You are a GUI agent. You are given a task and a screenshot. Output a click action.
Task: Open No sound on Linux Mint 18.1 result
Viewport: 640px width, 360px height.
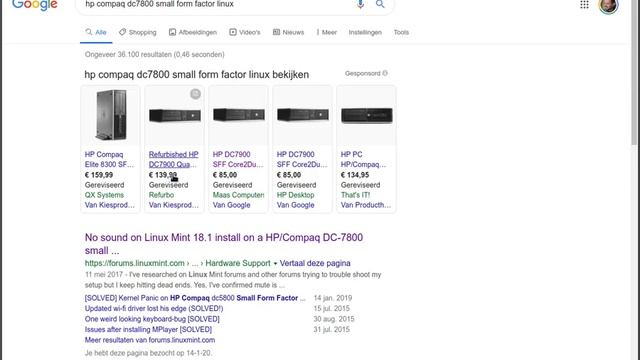coord(224,244)
